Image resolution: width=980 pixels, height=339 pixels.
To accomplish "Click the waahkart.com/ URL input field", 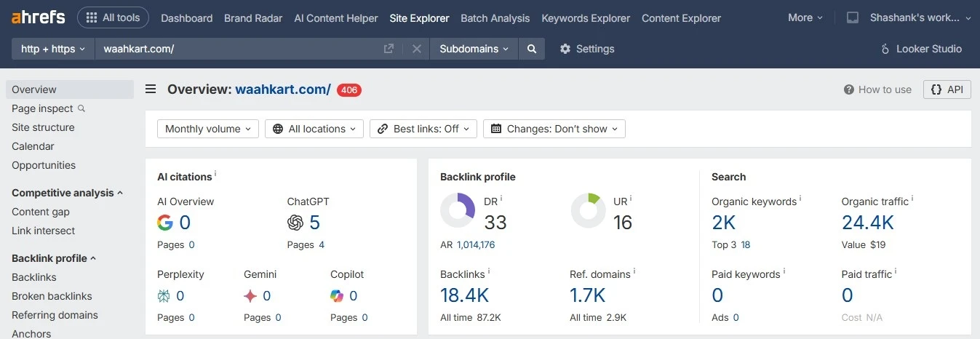I will (x=240, y=49).
